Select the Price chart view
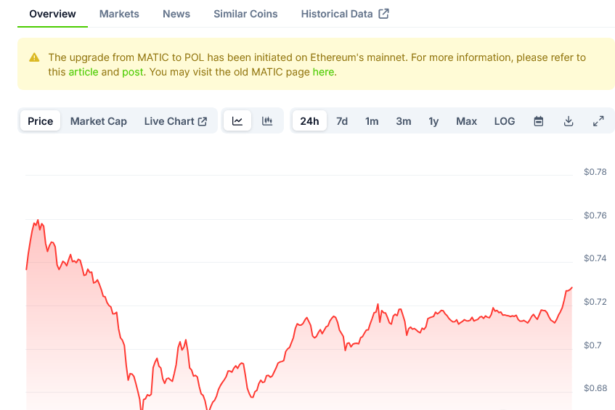 point(40,121)
